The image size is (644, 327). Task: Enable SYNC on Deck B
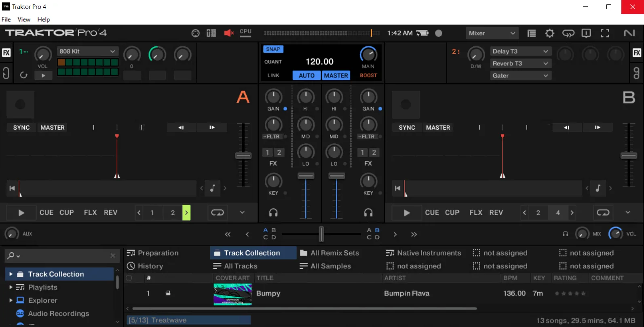point(407,128)
